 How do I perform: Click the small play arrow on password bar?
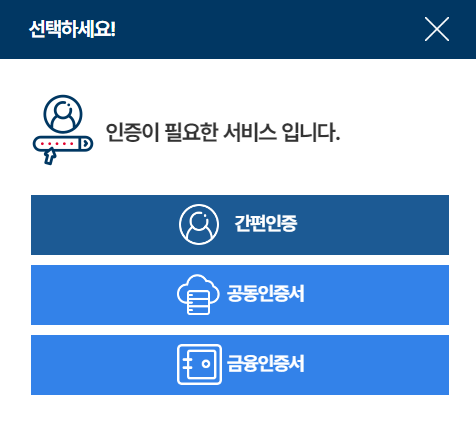coord(86,144)
